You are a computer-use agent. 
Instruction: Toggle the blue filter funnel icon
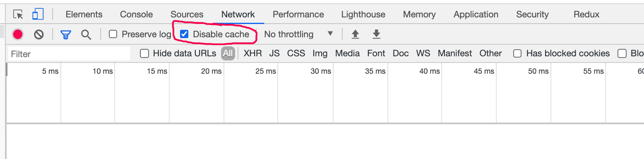coord(65,34)
